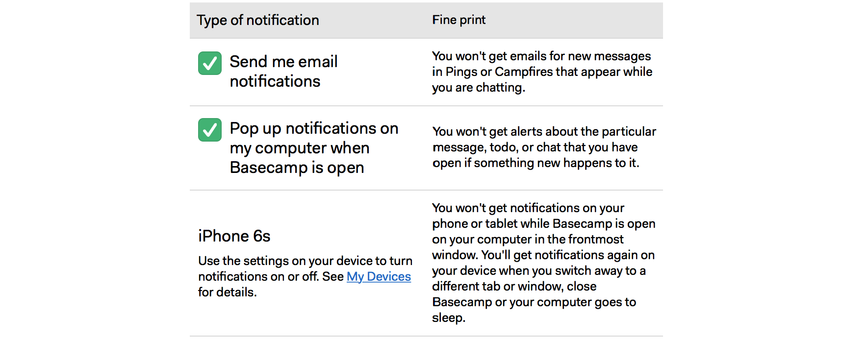Toggle the Pop up notifications checkbox

pyautogui.click(x=210, y=130)
